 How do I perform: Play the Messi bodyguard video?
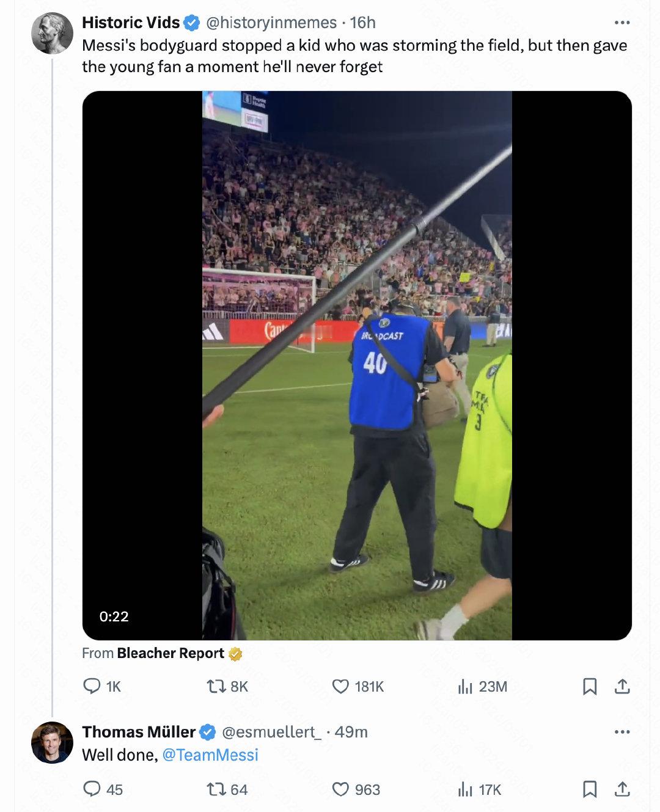[x=357, y=365]
